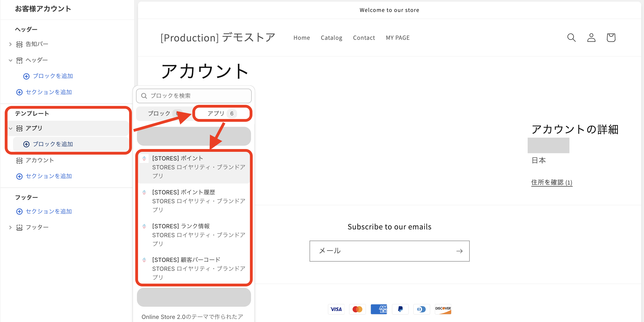The image size is (644, 322).
Task: Click the STORES app icon beside ポイント block
Action: (144, 158)
